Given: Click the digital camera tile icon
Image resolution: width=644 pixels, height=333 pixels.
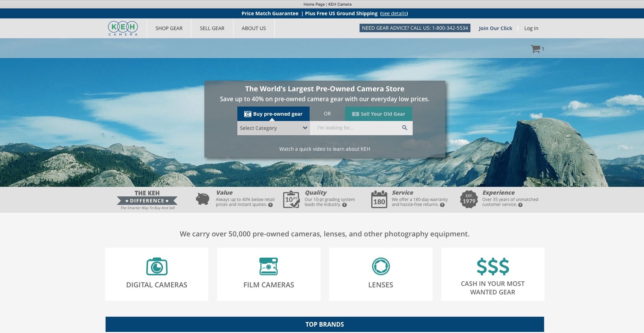Looking at the screenshot, I should coord(157,266).
